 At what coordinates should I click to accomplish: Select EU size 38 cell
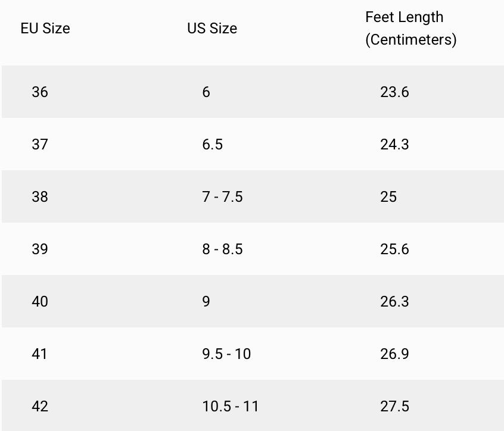40,197
